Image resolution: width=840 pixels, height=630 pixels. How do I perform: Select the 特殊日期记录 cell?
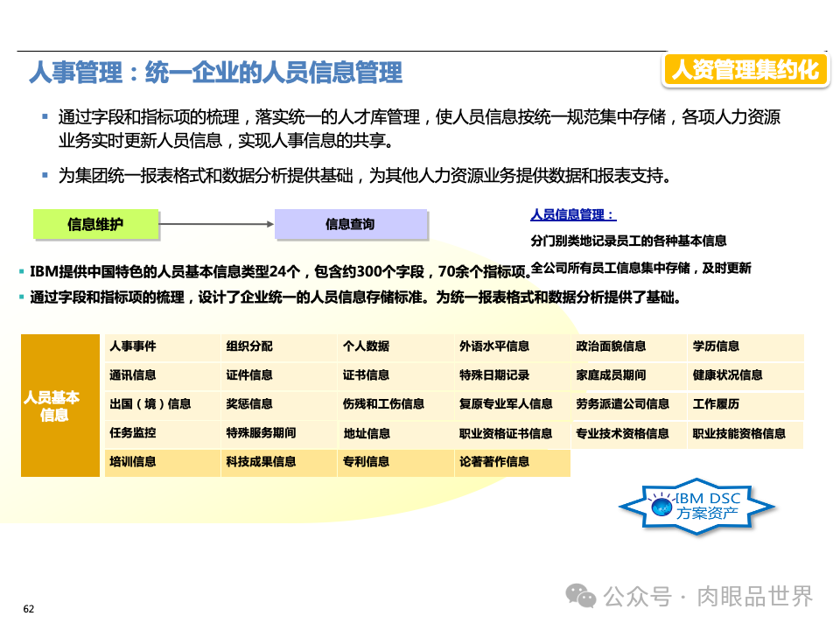512,376
